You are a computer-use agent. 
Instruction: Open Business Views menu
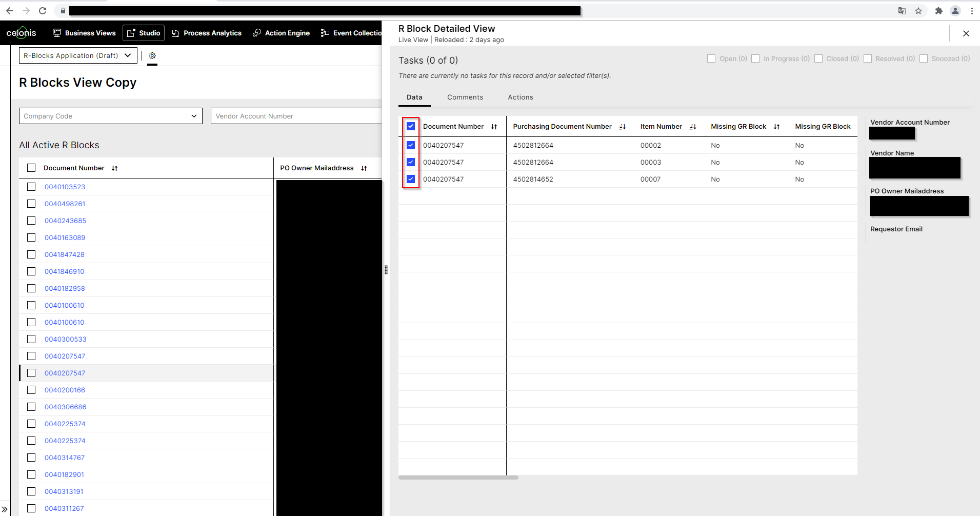(x=84, y=33)
